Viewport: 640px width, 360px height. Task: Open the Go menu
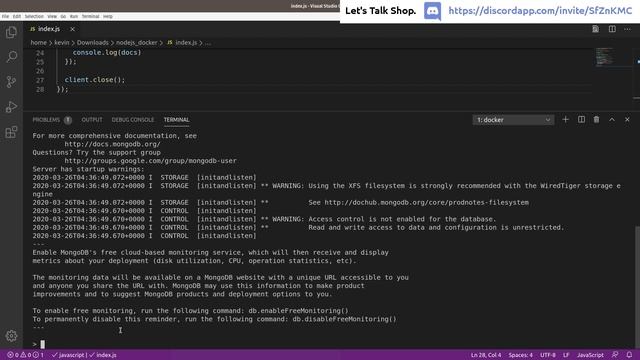(63, 16)
